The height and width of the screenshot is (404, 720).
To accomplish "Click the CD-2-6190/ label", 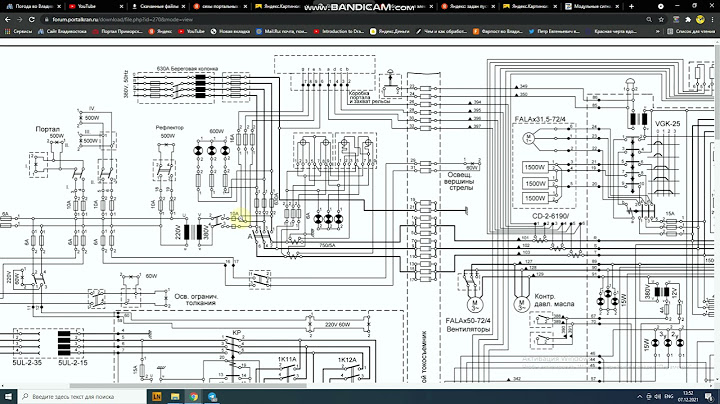I will pos(551,216).
